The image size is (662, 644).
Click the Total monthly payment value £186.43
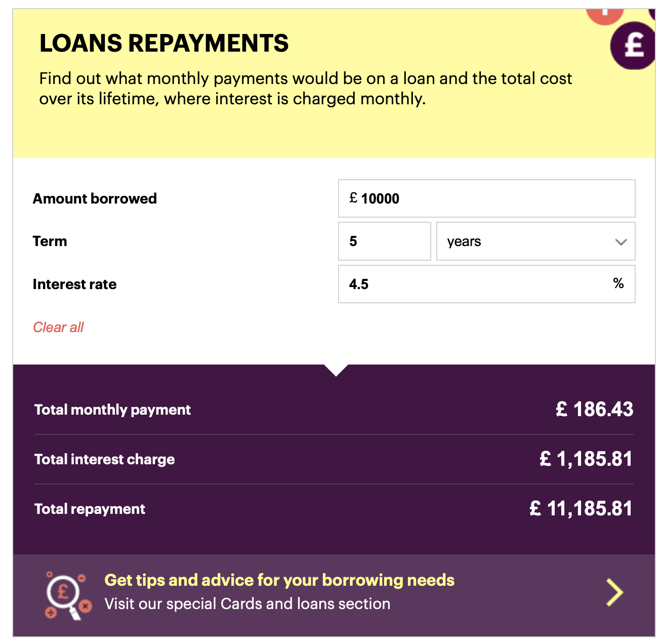tap(594, 409)
